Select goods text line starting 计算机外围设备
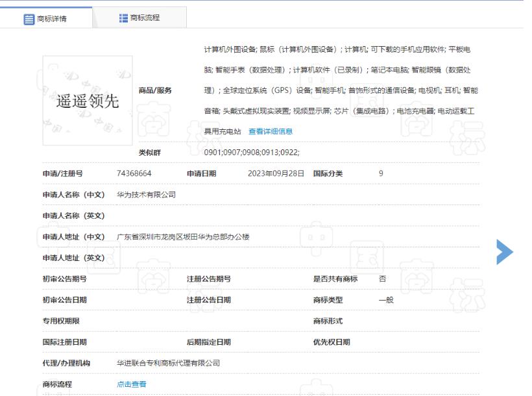Screen dimensions: 532x396 click(x=337, y=49)
